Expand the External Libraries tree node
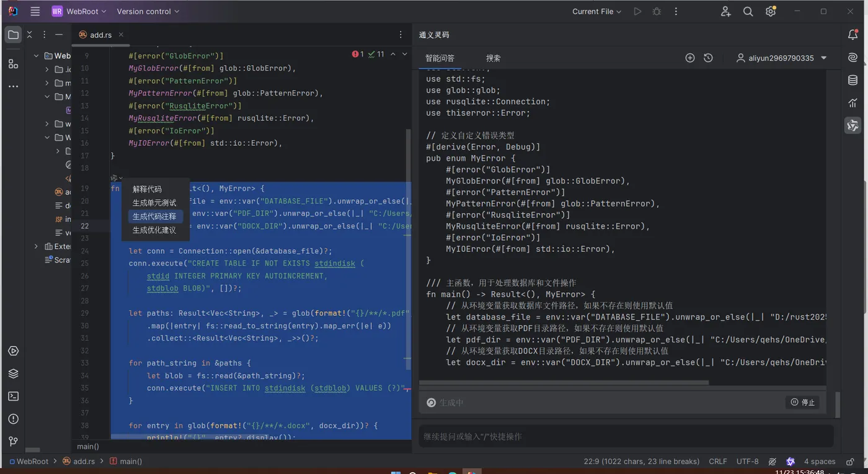This screenshot has height=474, width=868. (x=37, y=246)
